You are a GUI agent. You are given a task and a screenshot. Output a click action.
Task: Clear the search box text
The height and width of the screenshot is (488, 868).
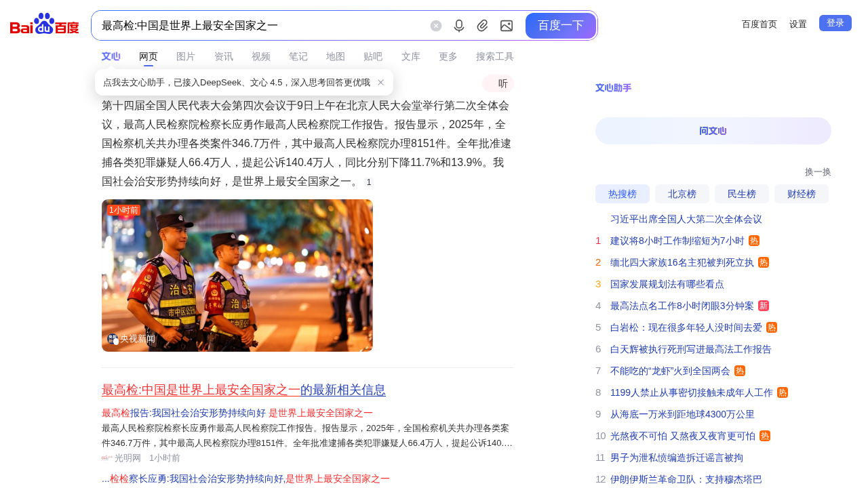[x=436, y=26]
